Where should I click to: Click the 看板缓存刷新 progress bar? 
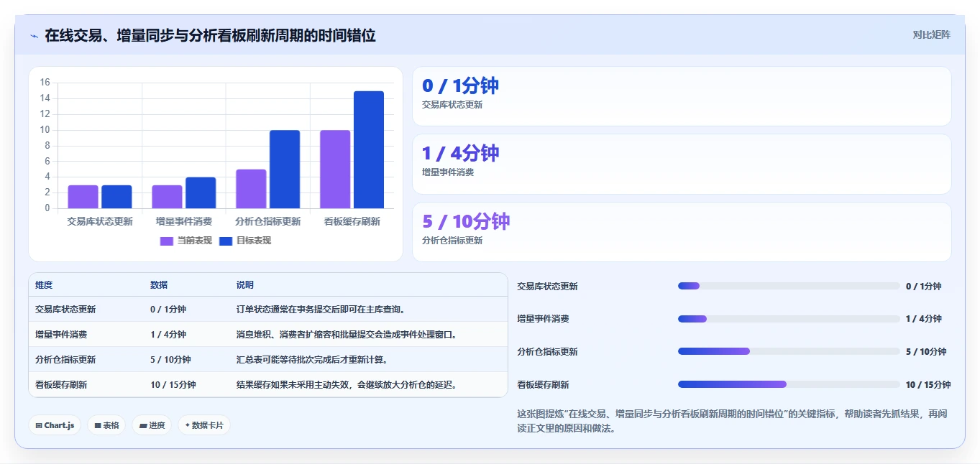pyautogui.click(x=789, y=384)
